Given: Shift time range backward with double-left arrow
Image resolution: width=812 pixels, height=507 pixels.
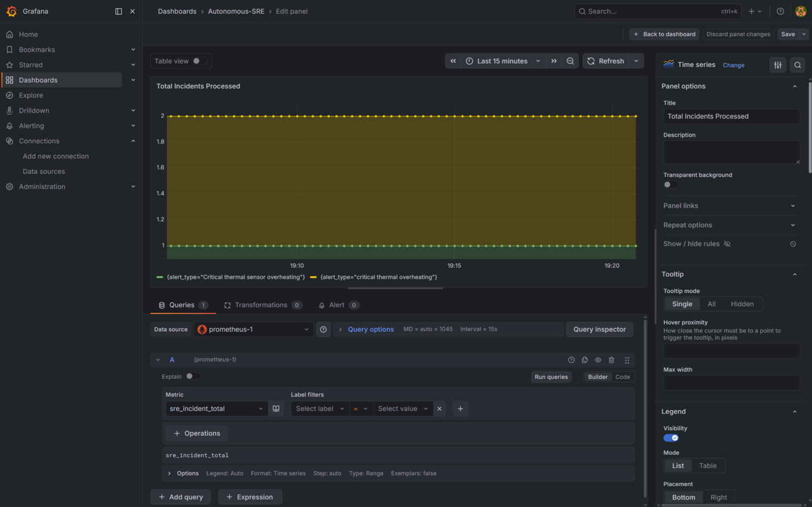Looking at the screenshot, I should coord(453,61).
